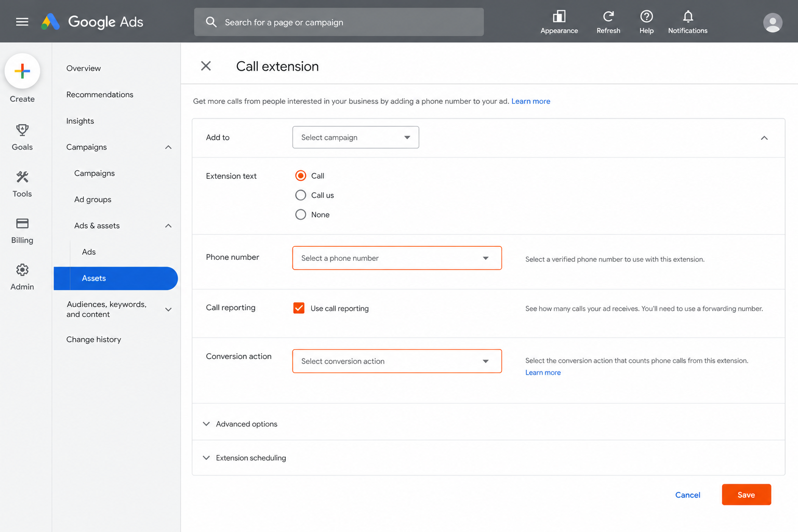Click Learn more link in description
The image size is (798, 532).
click(x=530, y=101)
